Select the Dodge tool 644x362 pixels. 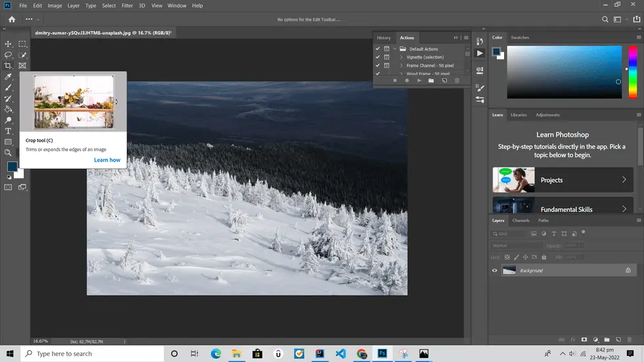tap(8, 120)
